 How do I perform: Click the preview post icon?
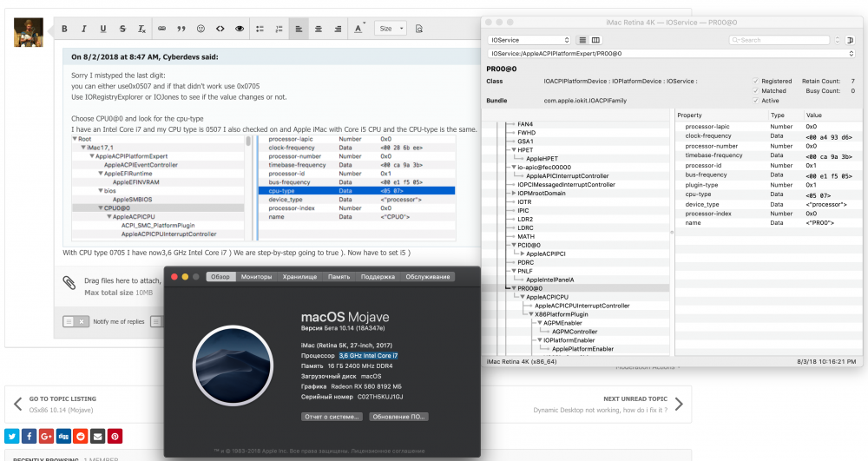tap(419, 29)
